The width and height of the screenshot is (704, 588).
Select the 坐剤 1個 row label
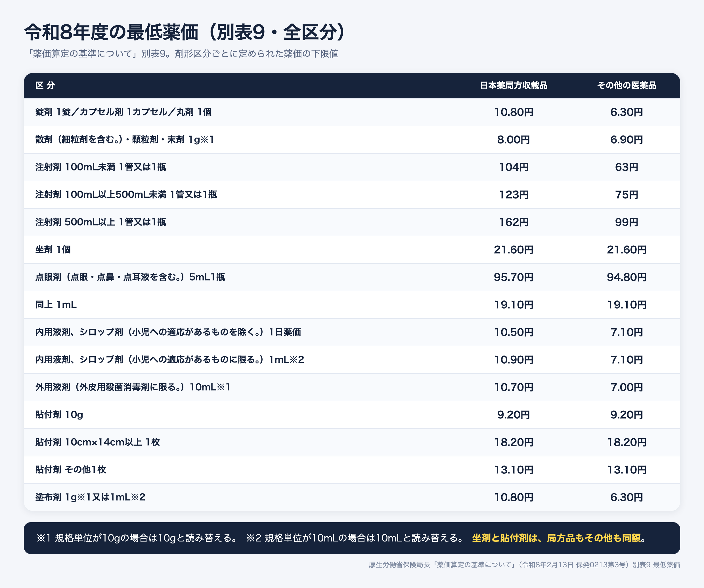[x=53, y=249]
